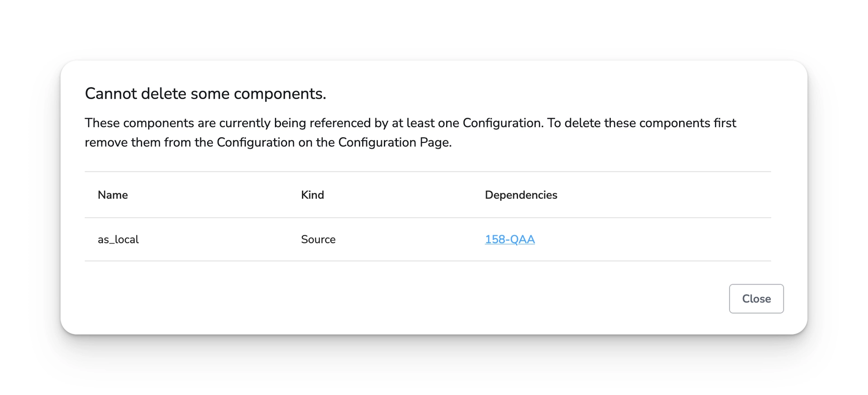Click the Source kind cell

tap(318, 239)
